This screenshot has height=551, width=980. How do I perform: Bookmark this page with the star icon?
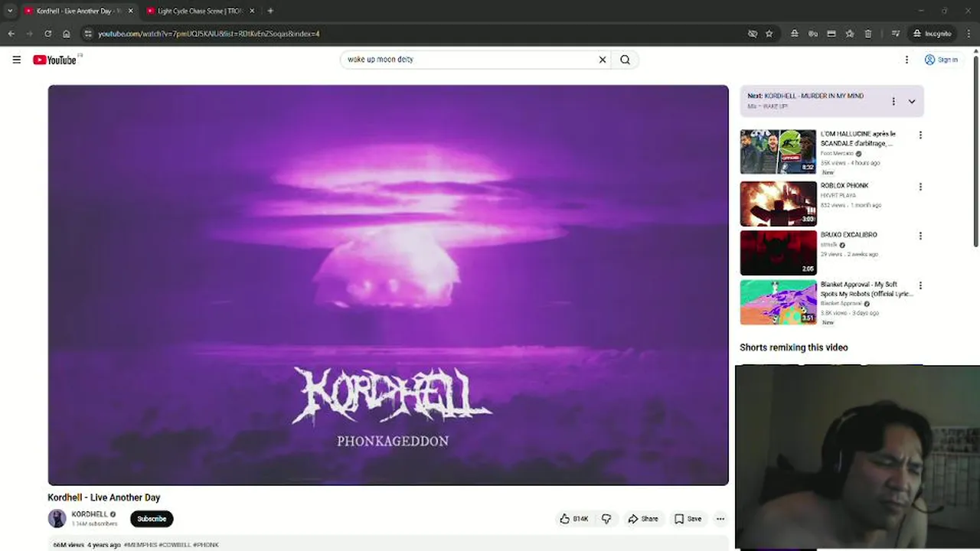[x=769, y=34]
